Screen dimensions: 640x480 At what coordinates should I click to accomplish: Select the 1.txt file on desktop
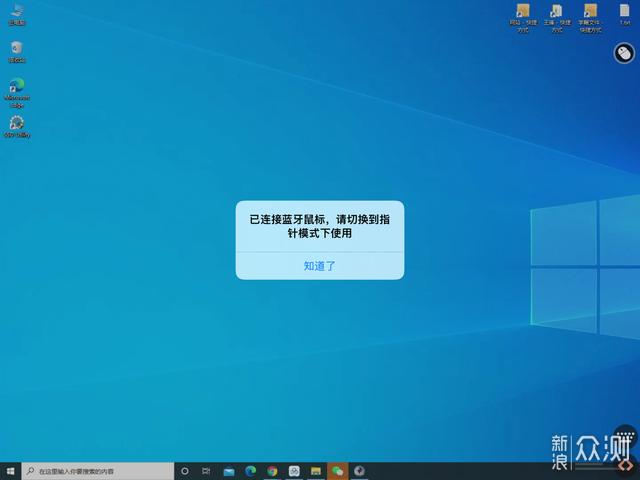625,14
